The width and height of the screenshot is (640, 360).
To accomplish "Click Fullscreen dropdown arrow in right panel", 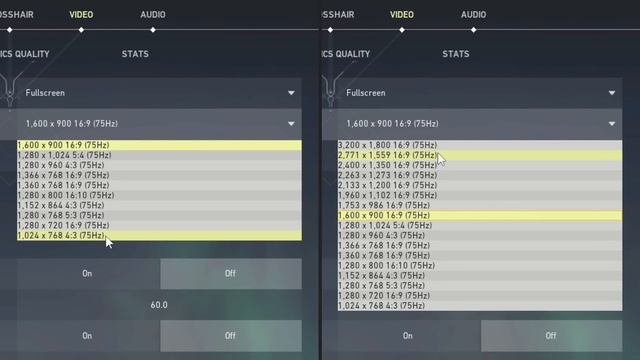I will click(x=612, y=93).
